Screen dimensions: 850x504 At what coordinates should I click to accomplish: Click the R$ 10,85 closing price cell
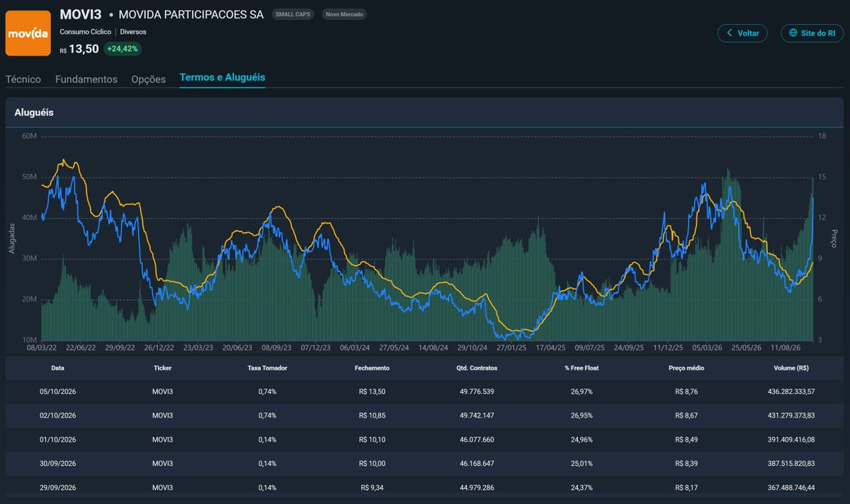pos(372,415)
